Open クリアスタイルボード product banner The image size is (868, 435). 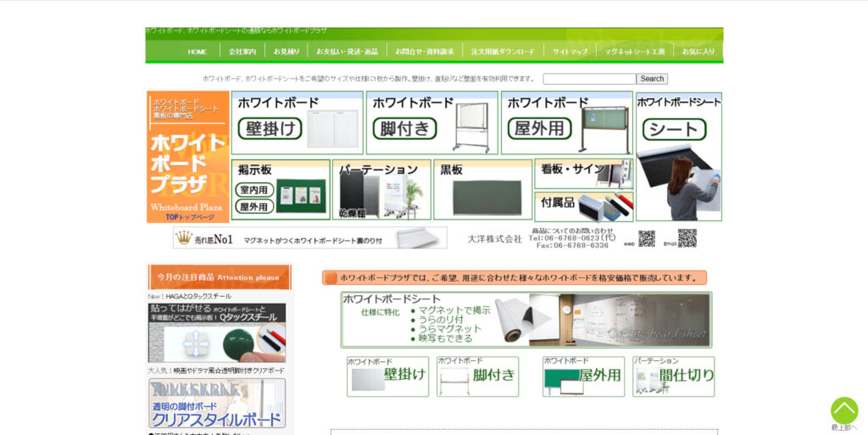[217, 404]
